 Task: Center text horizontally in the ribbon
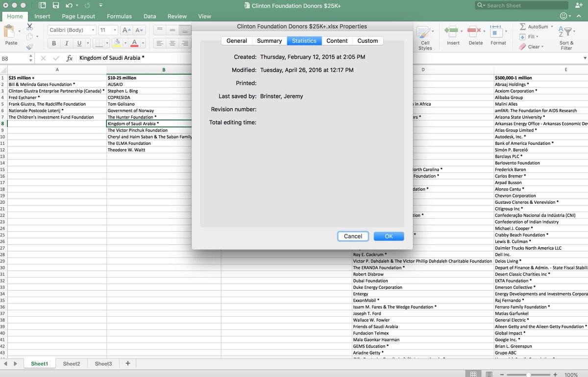click(172, 43)
